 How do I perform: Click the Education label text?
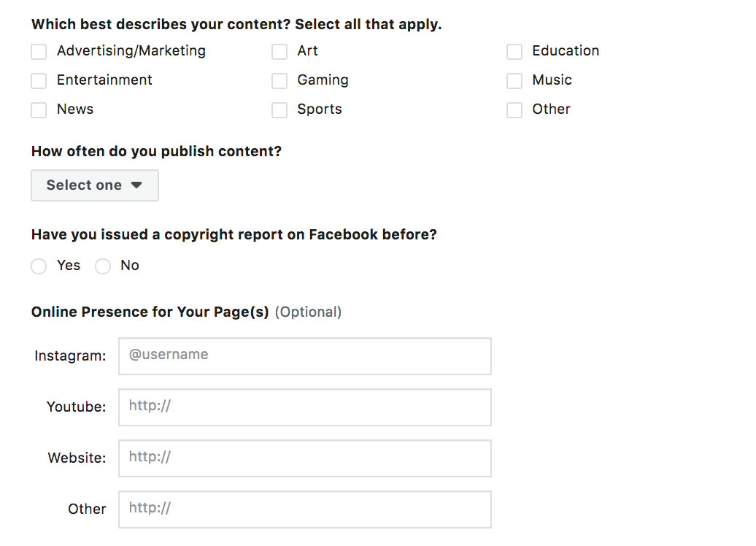(x=566, y=51)
